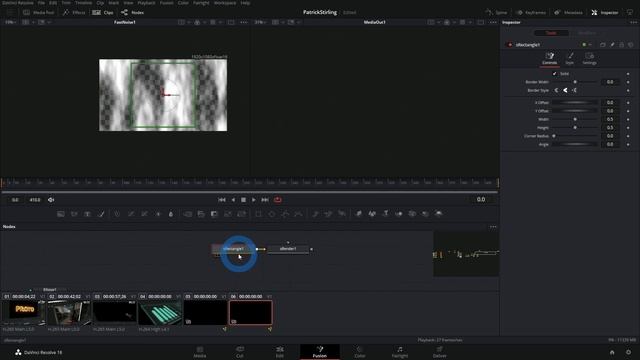Viewport: 640px width, 360px height.
Task: Switch to the Settings tab in Inspector
Action: [589, 58]
